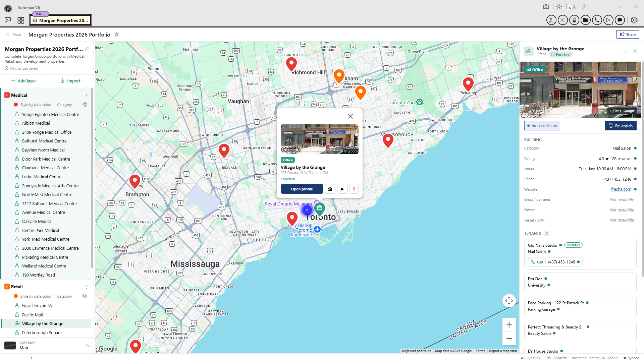
Task: Toggle the Medical layer checkbox
Action: pyautogui.click(x=7, y=95)
